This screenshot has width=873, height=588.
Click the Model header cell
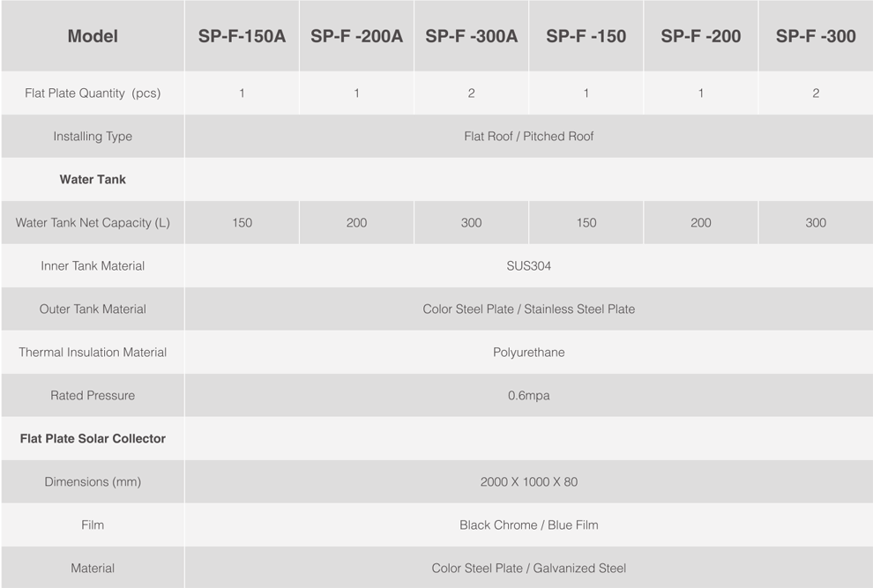93,36
